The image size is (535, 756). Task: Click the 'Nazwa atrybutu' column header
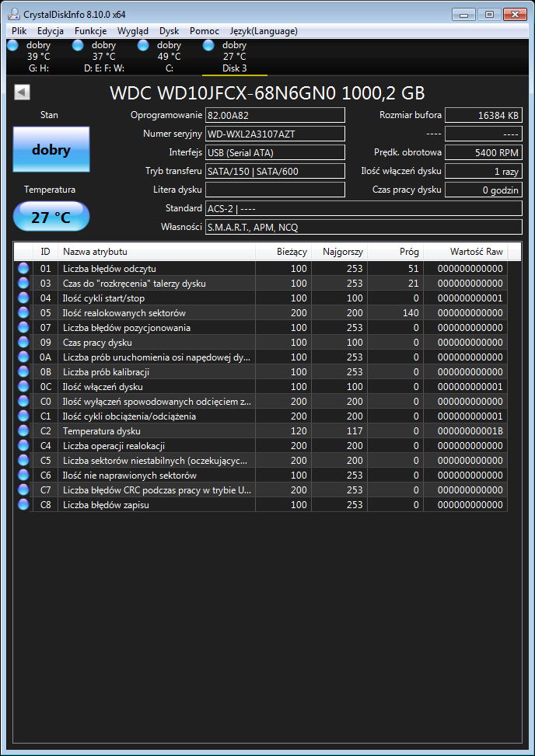tap(156, 252)
